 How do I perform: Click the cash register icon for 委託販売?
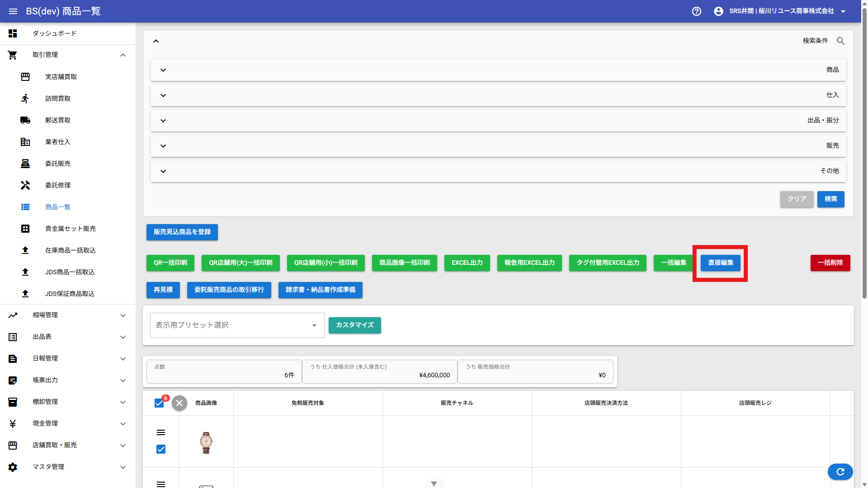point(25,164)
